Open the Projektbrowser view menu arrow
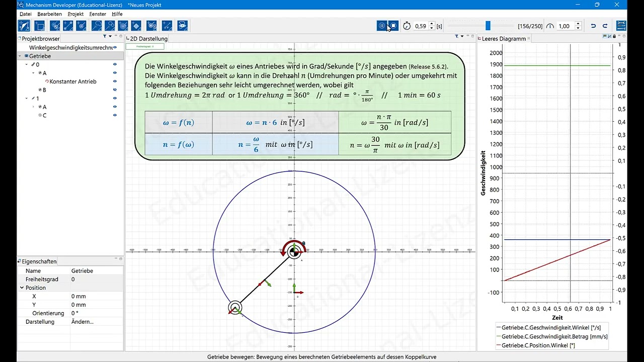Screen dimensions: 644x362 [x=110, y=36]
